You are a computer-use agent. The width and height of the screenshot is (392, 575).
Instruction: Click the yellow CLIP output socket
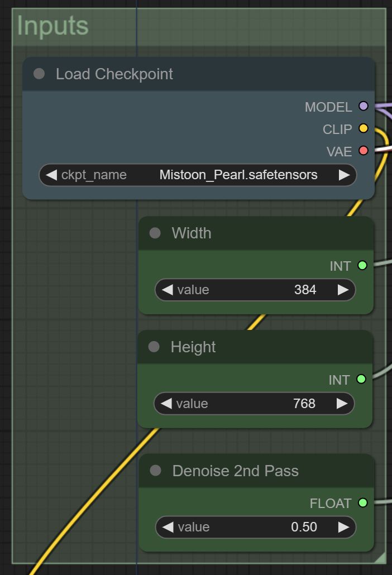[x=364, y=128]
